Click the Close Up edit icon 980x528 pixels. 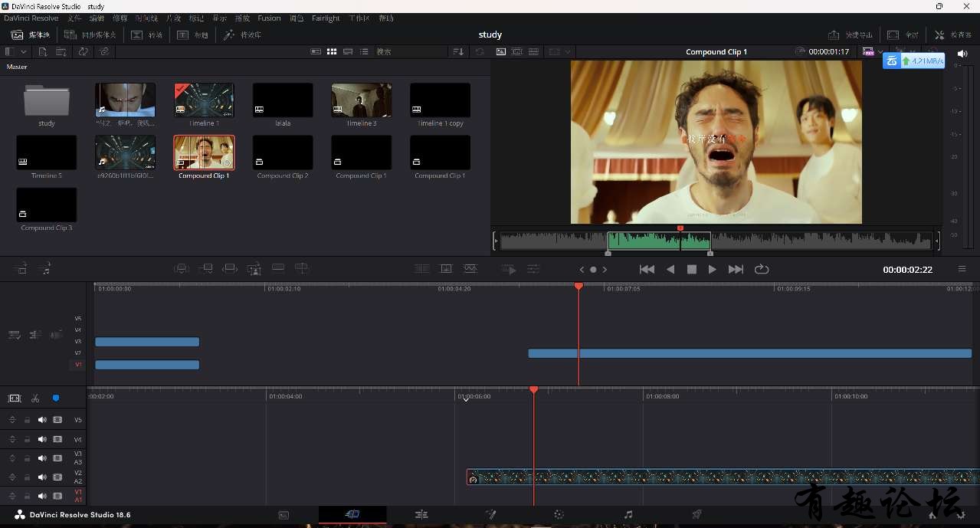click(x=254, y=269)
